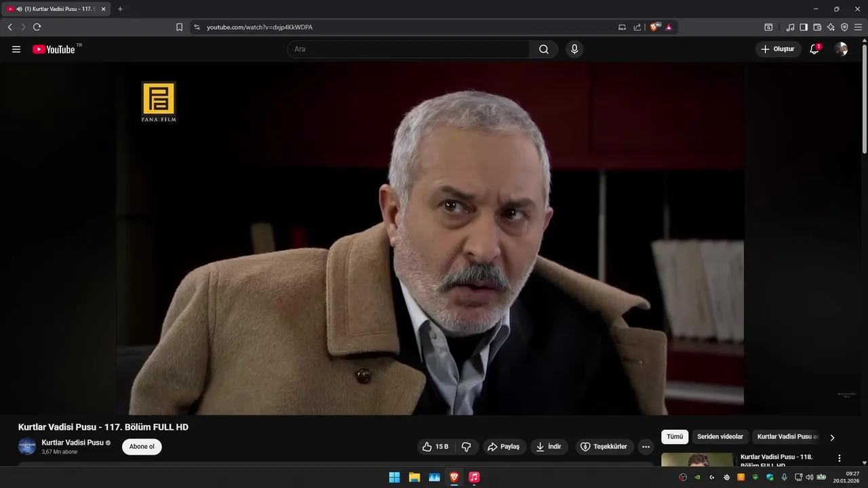Open the account avatar menu
This screenshot has height=488, width=868.
pos(841,49)
